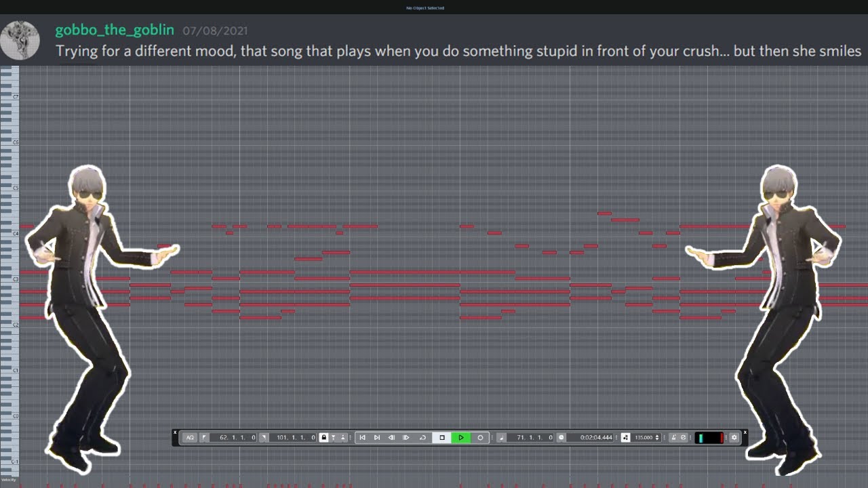Toggle the tempo track activation icon
The image size is (868, 488).
(625, 437)
